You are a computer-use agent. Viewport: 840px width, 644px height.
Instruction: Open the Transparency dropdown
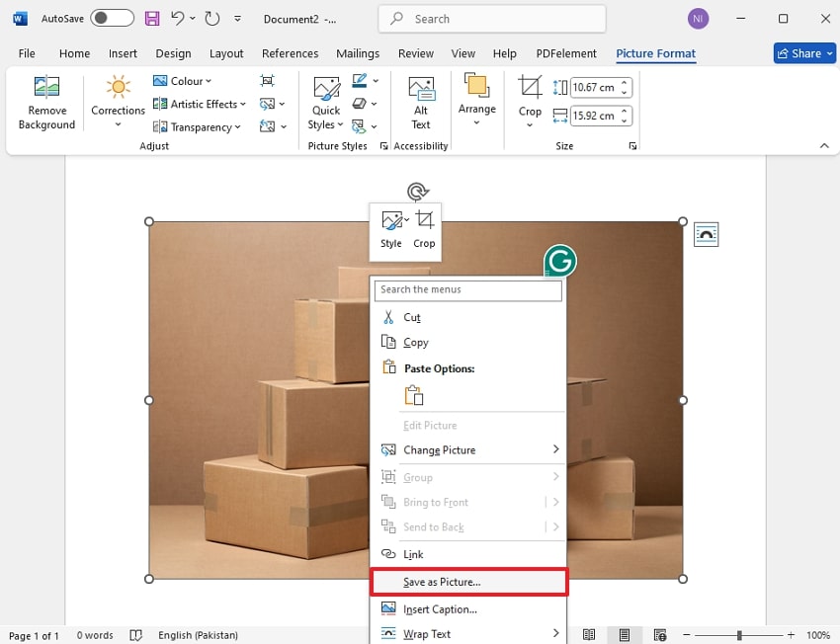tap(197, 126)
